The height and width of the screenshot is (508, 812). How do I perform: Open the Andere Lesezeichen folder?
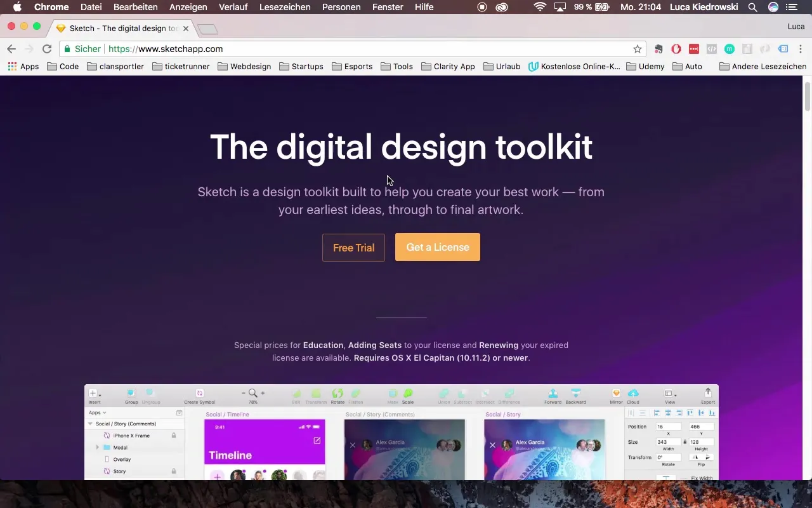point(763,66)
